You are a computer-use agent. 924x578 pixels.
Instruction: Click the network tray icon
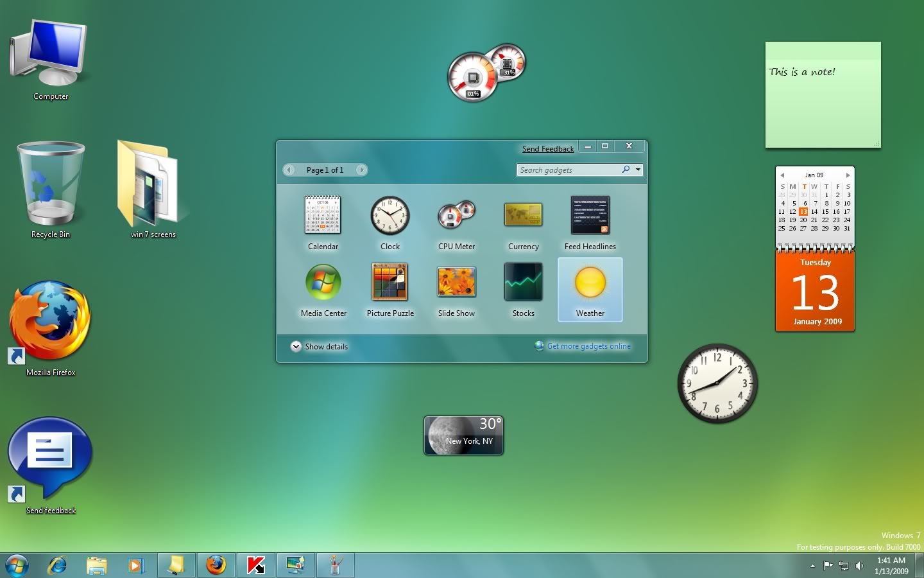844,566
